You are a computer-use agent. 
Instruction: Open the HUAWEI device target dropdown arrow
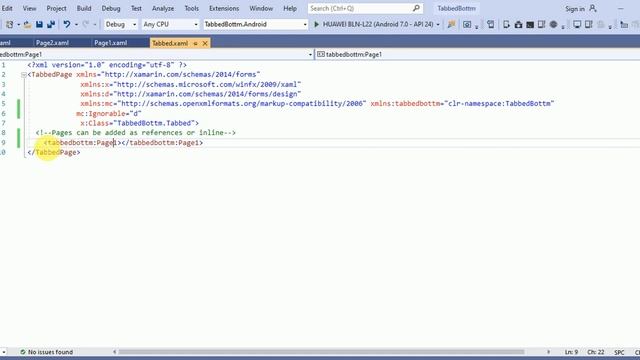438,24
